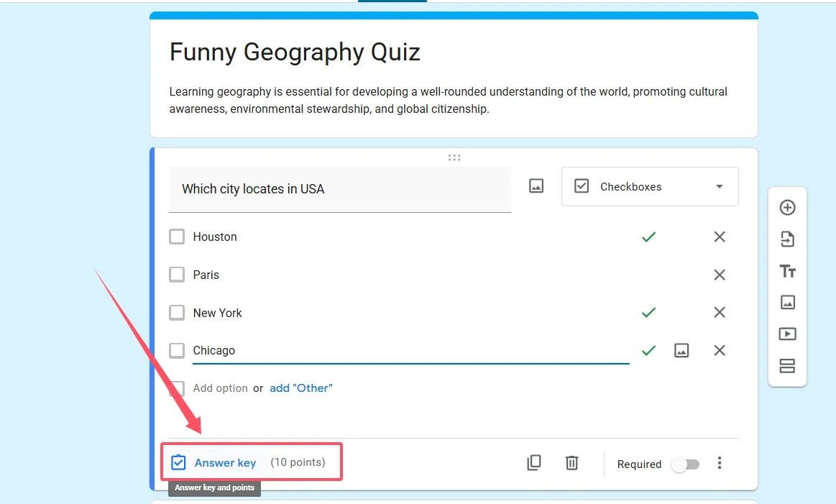The image size is (836, 504).
Task: Add image to the question title
Action: [536, 186]
